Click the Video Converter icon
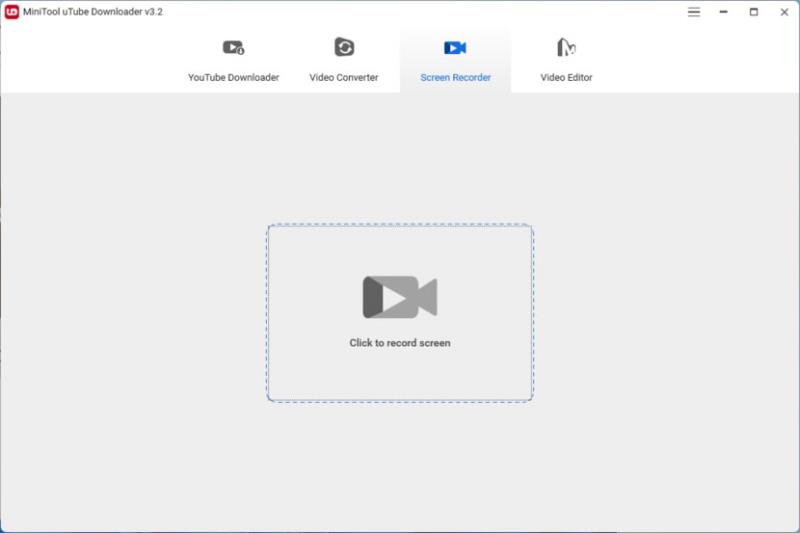Image resolution: width=800 pixels, height=533 pixels. (344, 47)
